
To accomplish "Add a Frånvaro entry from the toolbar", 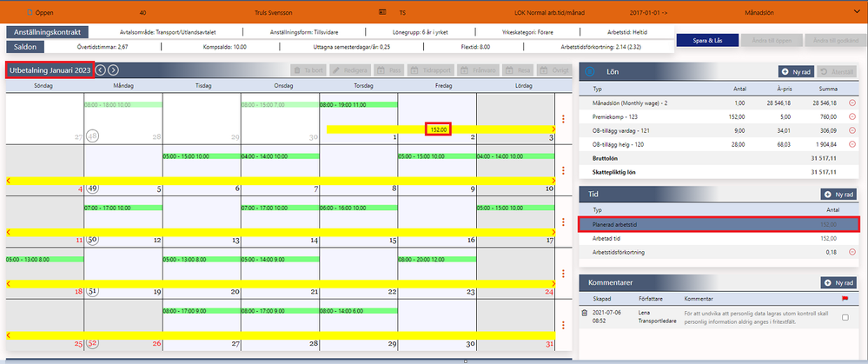I will click(477, 71).
